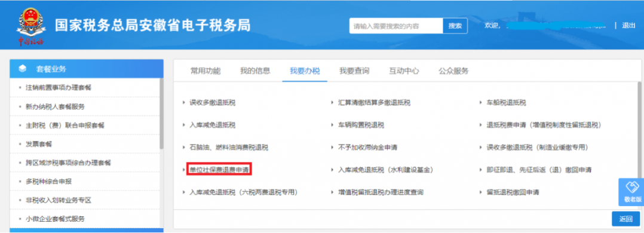Open 石脑油、燃料油消费税退税 link

pos(229,147)
